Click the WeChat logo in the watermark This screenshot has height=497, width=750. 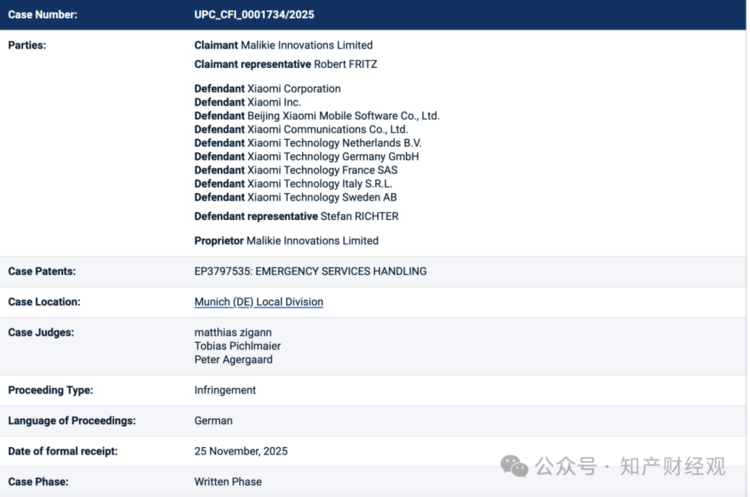tap(515, 466)
